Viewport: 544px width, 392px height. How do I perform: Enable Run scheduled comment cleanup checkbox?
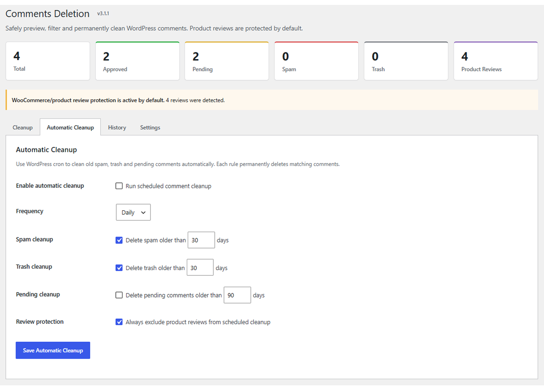coord(119,186)
